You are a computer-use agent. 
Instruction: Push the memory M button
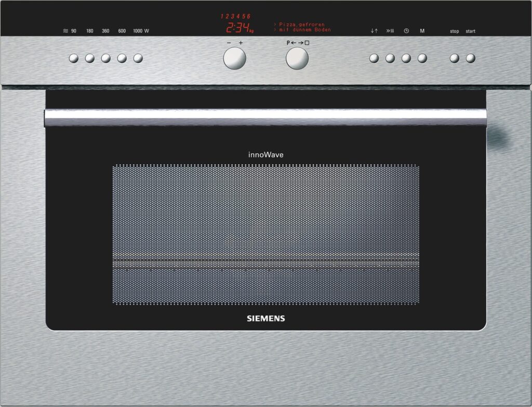point(422,58)
